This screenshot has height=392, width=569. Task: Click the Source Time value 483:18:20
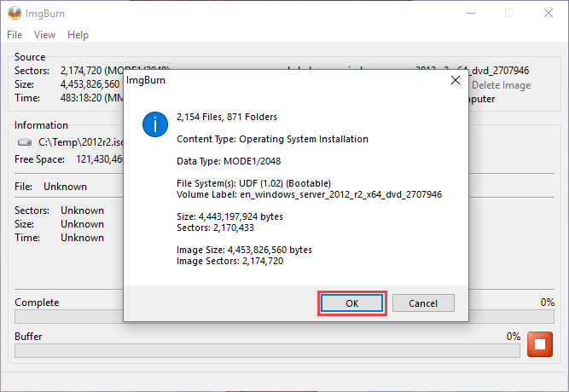(81, 98)
